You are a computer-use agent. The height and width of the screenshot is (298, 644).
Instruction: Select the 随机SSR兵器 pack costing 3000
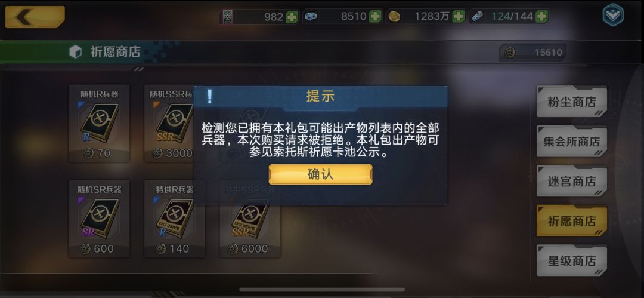tap(169, 124)
